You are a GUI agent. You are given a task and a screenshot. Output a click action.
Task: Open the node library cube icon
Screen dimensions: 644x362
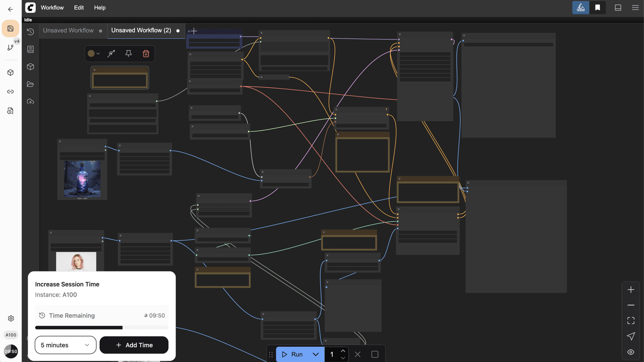tap(31, 67)
